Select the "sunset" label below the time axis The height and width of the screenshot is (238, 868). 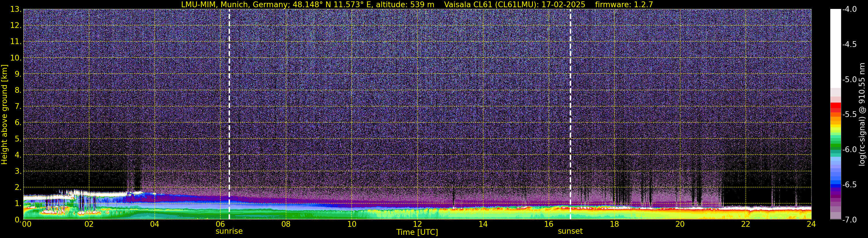[x=570, y=231]
